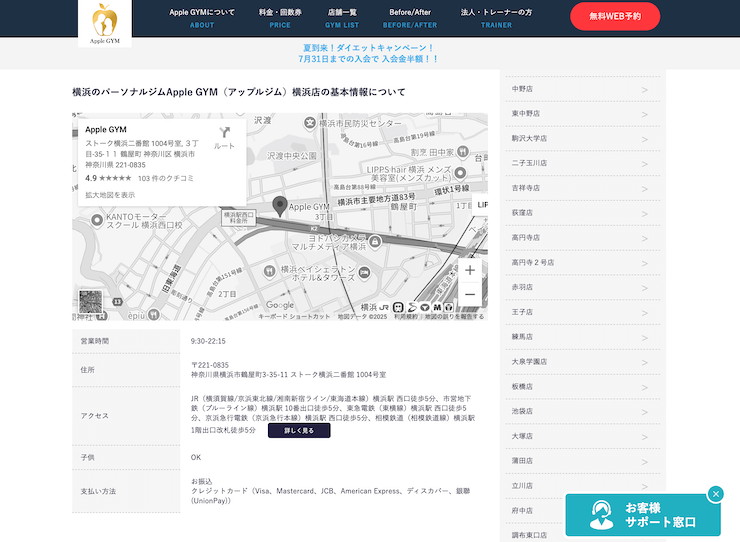Click the Apple GYM logo

pos(105,23)
